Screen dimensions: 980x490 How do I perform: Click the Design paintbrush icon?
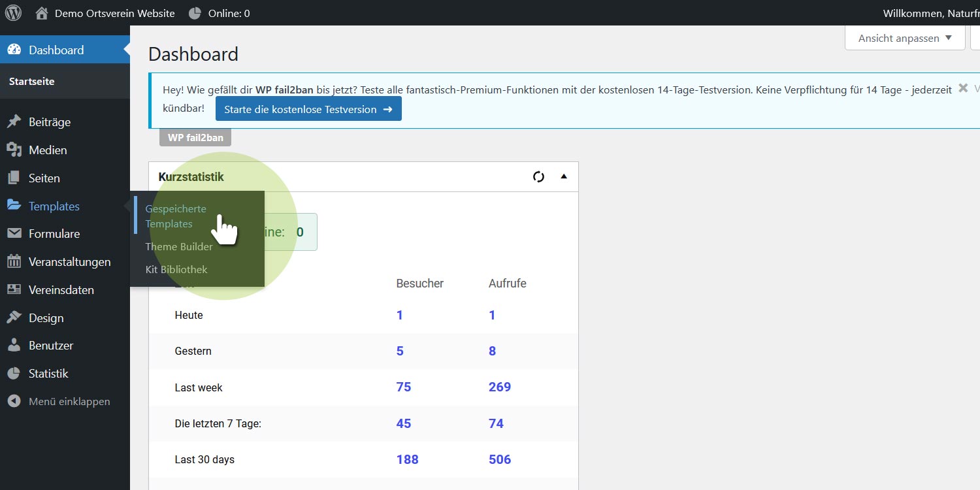[14, 318]
